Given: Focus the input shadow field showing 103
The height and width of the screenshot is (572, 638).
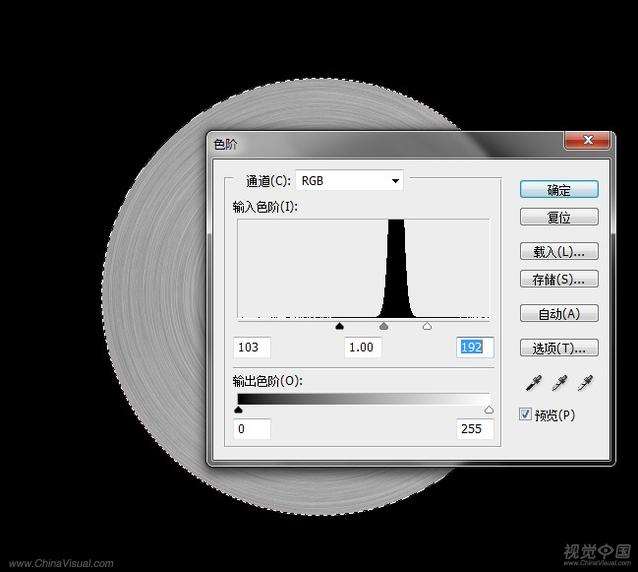Looking at the screenshot, I should point(252,347).
